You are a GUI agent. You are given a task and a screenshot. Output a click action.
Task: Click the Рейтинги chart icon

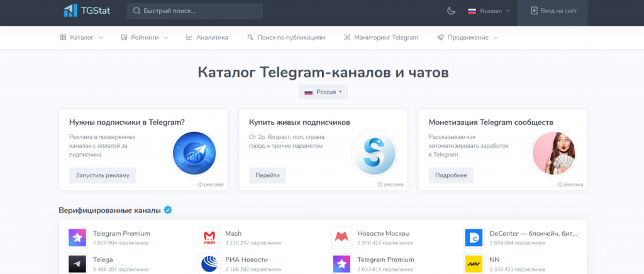tap(125, 37)
